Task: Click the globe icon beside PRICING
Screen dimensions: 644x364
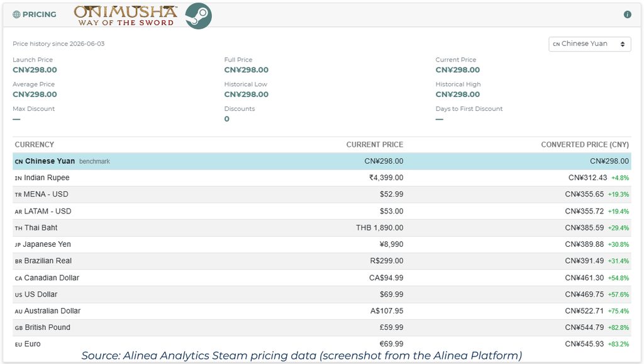Action: coord(16,14)
